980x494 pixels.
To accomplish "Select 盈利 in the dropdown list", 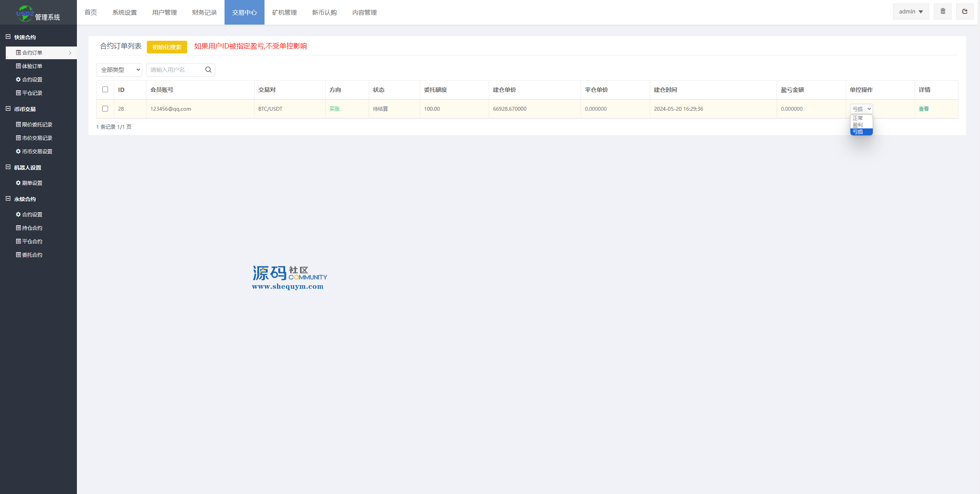I will point(861,125).
